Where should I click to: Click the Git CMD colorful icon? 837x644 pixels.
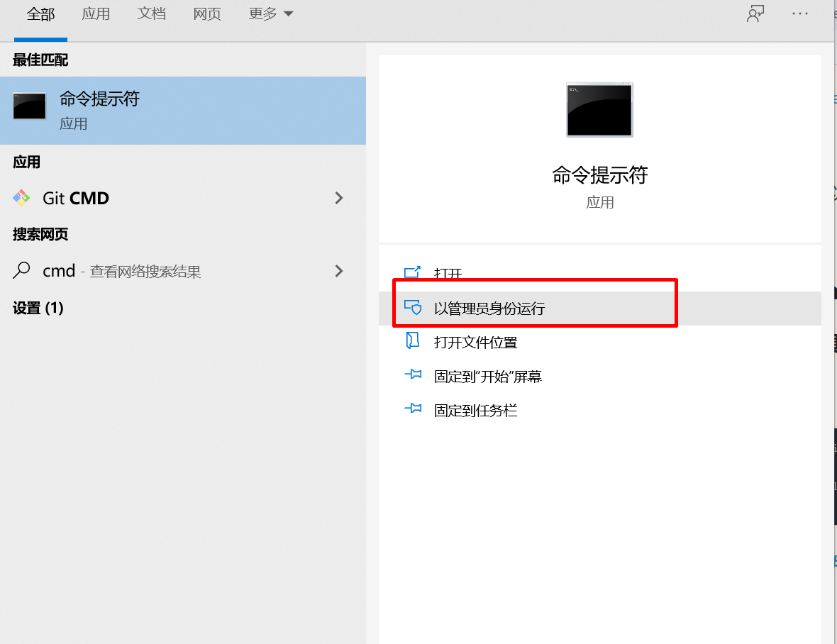(21, 198)
